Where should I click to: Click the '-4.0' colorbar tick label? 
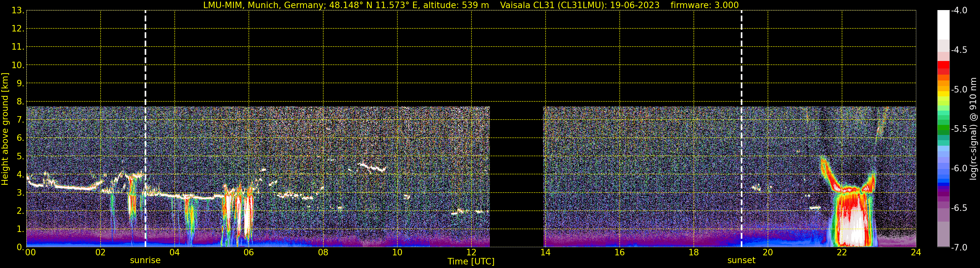(959, 11)
